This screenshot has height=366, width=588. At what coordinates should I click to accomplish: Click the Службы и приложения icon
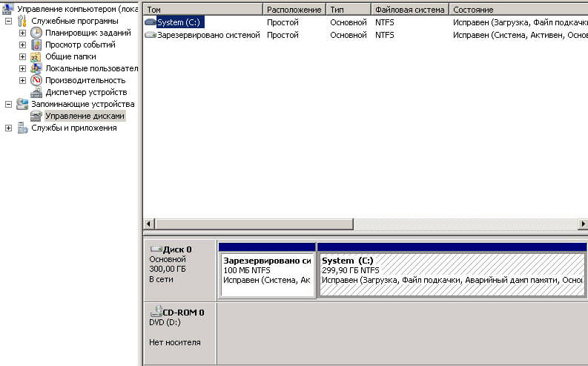tap(22, 128)
